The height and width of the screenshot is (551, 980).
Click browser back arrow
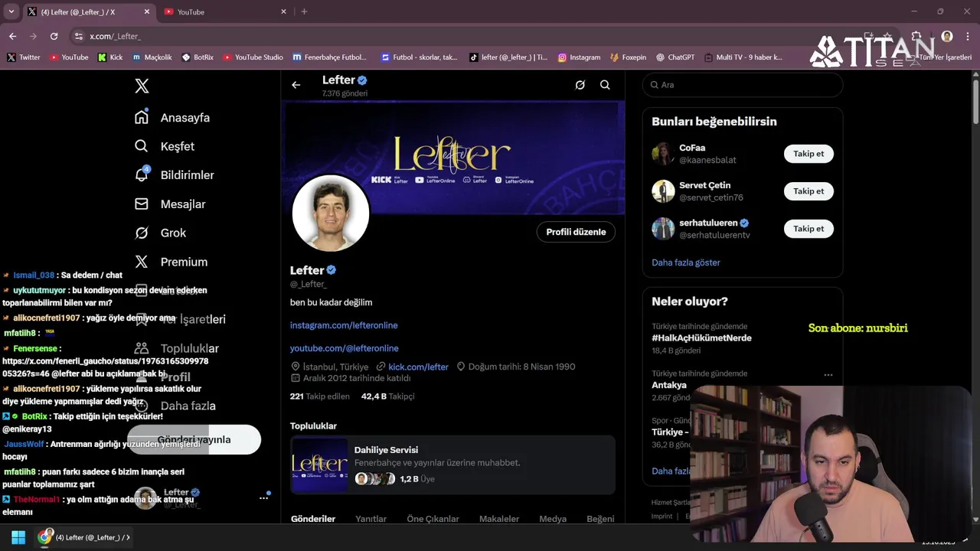[x=12, y=36]
